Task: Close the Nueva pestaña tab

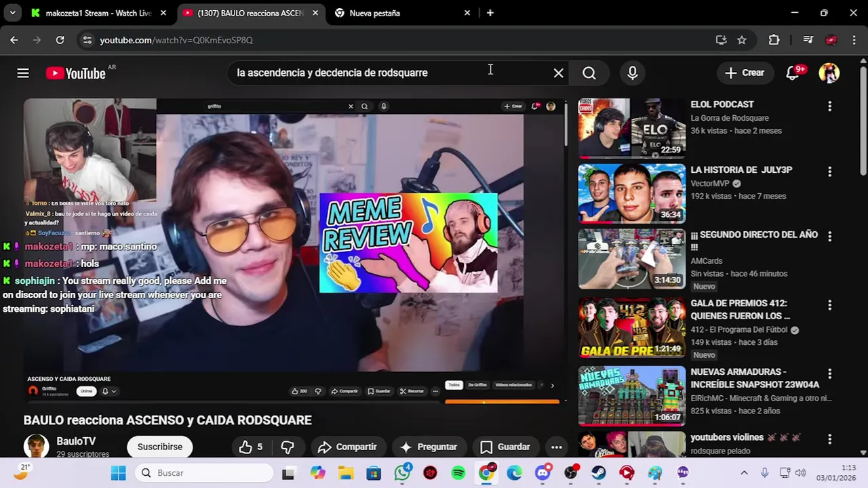Action: (x=467, y=13)
